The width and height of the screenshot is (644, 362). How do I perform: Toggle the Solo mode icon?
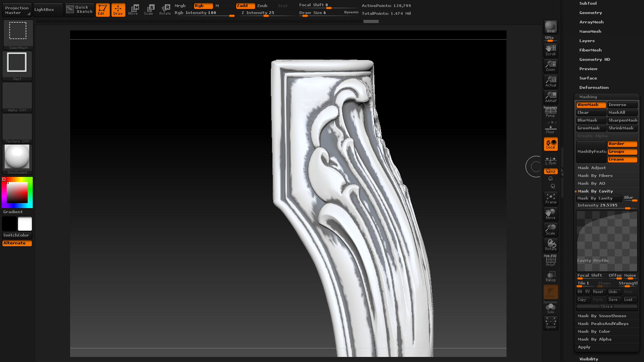(x=550, y=307)
